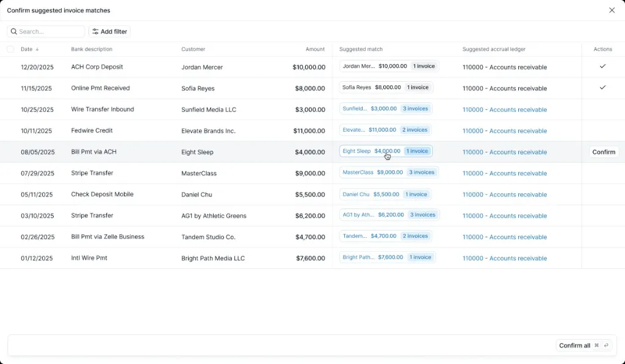The width and height of the screenshot is (625, 364).
Task: Click ledger link for Daniel Chu row
Action: pos(505,194)
